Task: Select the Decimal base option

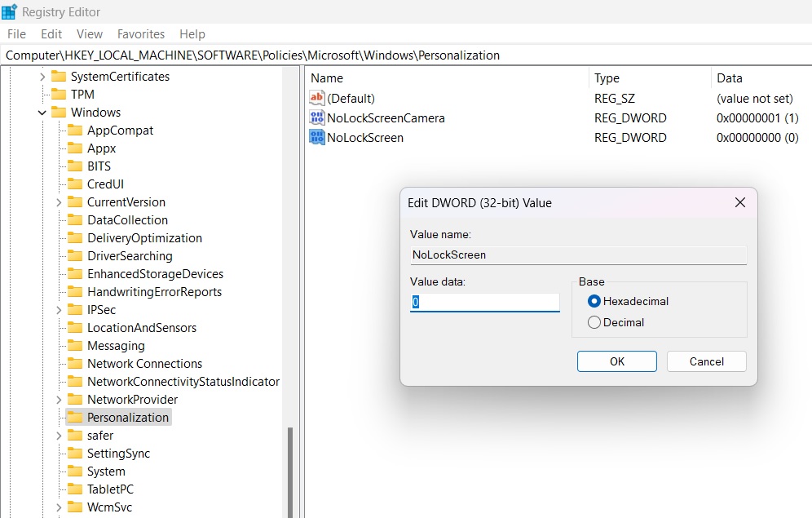Action: [x=594, y=322]
